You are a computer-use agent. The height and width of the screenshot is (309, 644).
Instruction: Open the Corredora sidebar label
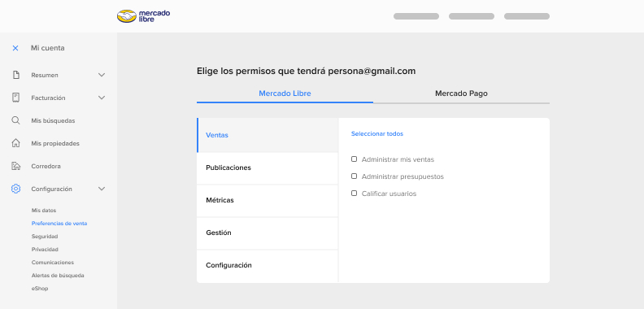click(46, 167)
